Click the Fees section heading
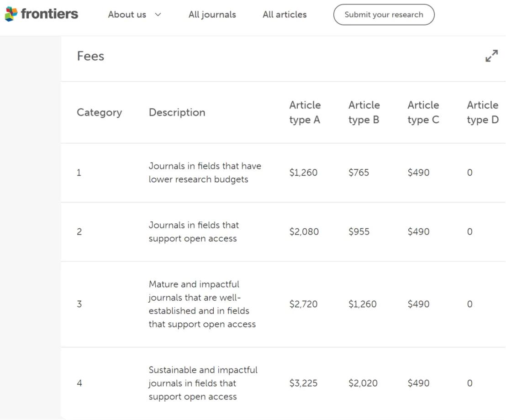506x420 pixels. (x=90, y=56)
